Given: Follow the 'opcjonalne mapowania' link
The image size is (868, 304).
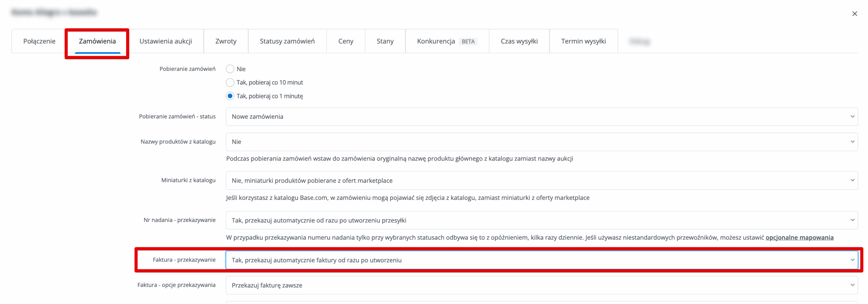Looking at the screenshot, I should coord(799,237).
